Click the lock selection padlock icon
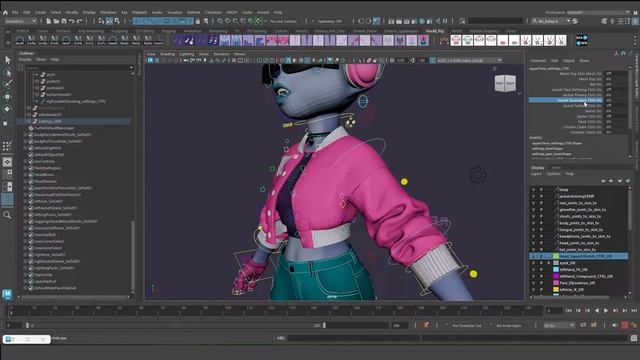Viewport: 640px width, 360px height. 198,21
